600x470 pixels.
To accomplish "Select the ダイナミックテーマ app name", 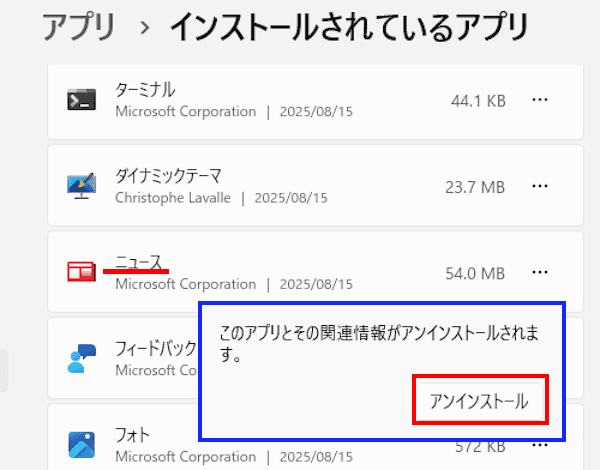I will tap(168, 176).
